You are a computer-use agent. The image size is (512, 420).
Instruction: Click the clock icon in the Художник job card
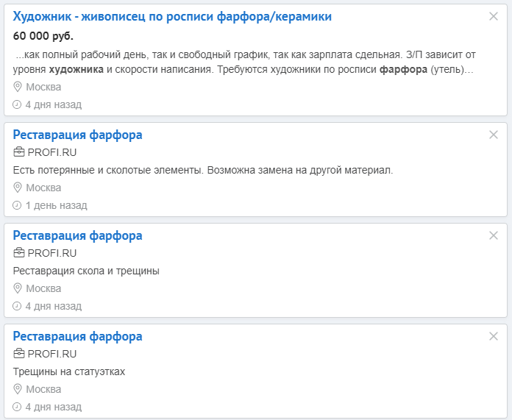17,104
